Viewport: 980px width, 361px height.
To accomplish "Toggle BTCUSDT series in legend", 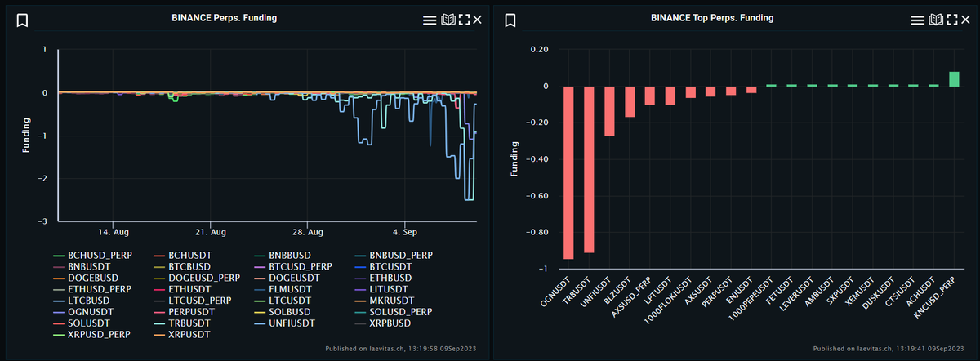I will tap(383, 266).
